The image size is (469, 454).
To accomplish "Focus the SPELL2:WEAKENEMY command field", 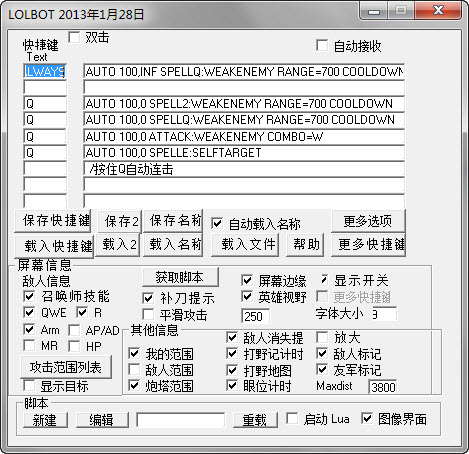I will coord(244,104).
